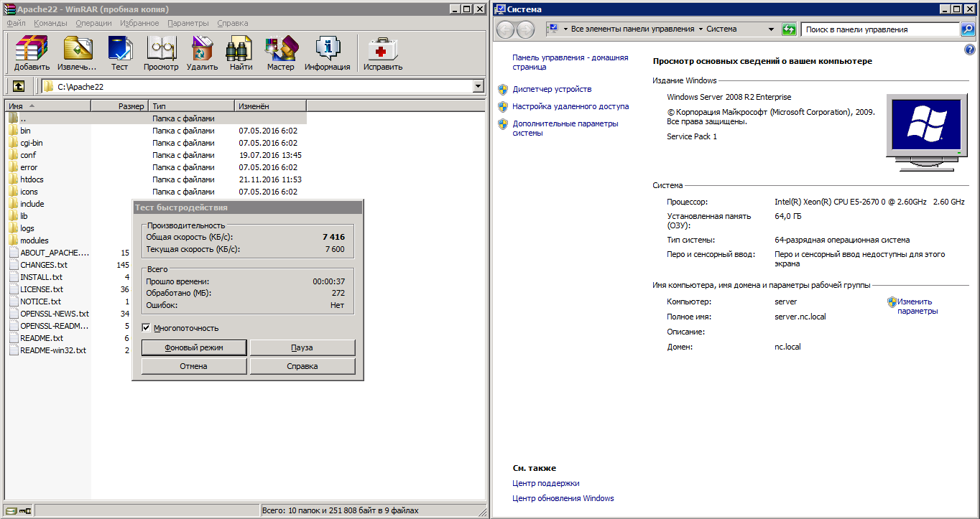Select the htdocs folder row
Screen dimensions: 980x519
point(157,179)
